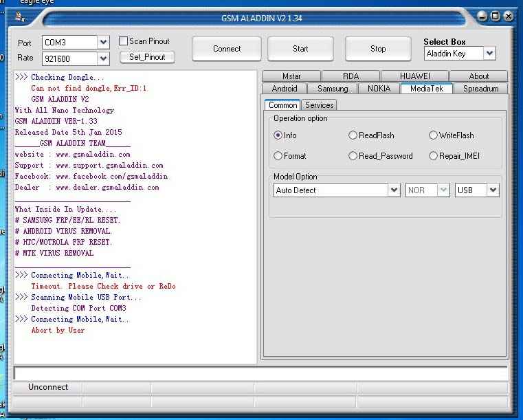Click the '# ANDROID VIRUS REMOVAL' log line

coord(63,231)
